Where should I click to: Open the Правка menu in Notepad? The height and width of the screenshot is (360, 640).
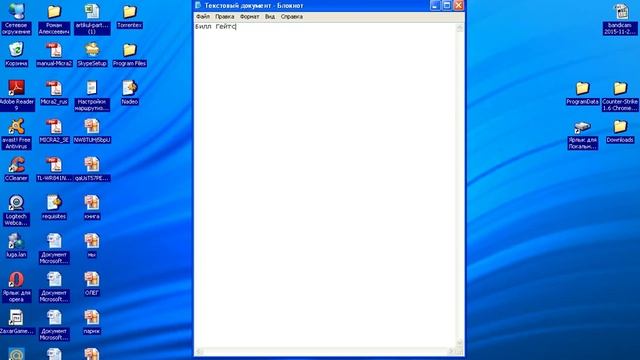(224, 17)
